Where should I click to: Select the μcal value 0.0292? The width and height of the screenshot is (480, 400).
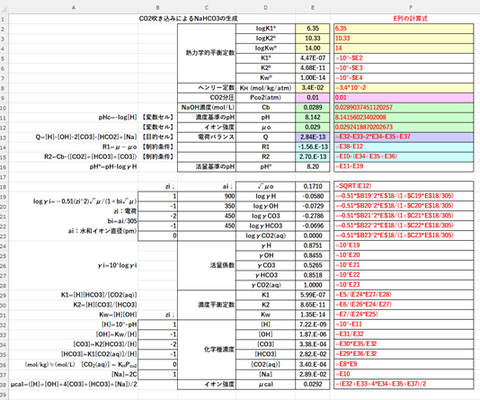(x=312, y=384)
